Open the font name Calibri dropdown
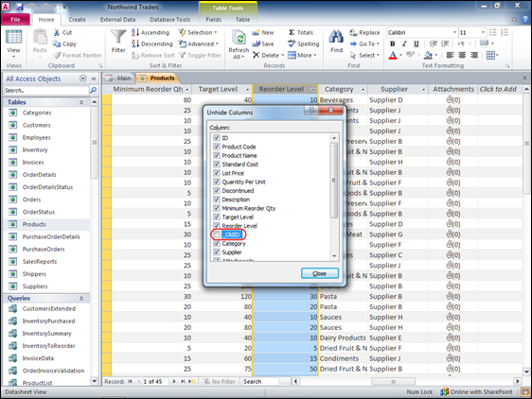The height and width of the screenshot is (399, 532). pos(454,32)
